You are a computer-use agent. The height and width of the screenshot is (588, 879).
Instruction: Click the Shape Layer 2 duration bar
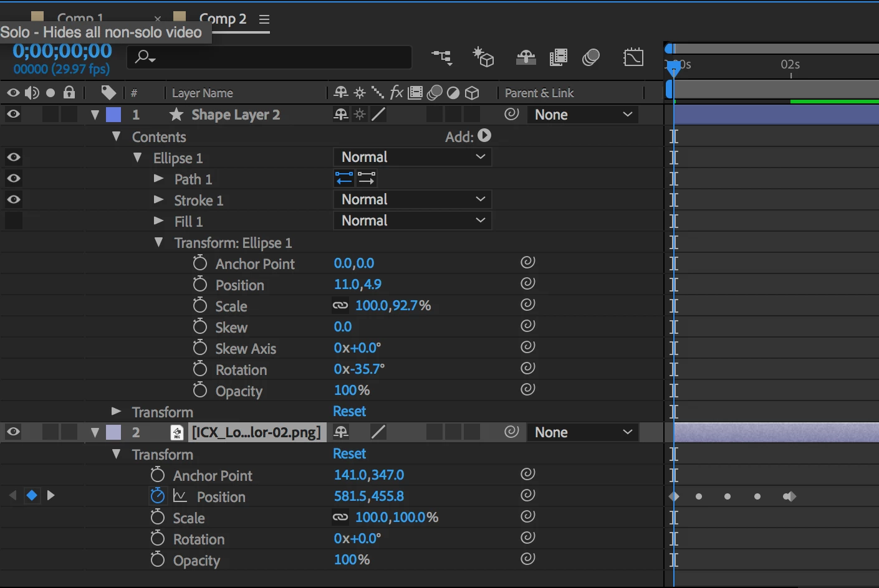(x=776, y=115)
